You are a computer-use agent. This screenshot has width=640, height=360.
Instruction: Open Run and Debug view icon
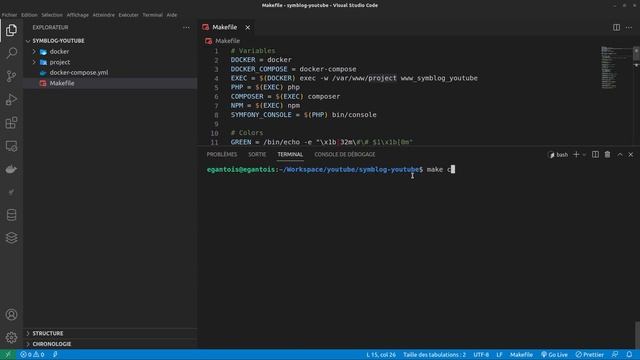pyautogui.click(x=11, y=99)
